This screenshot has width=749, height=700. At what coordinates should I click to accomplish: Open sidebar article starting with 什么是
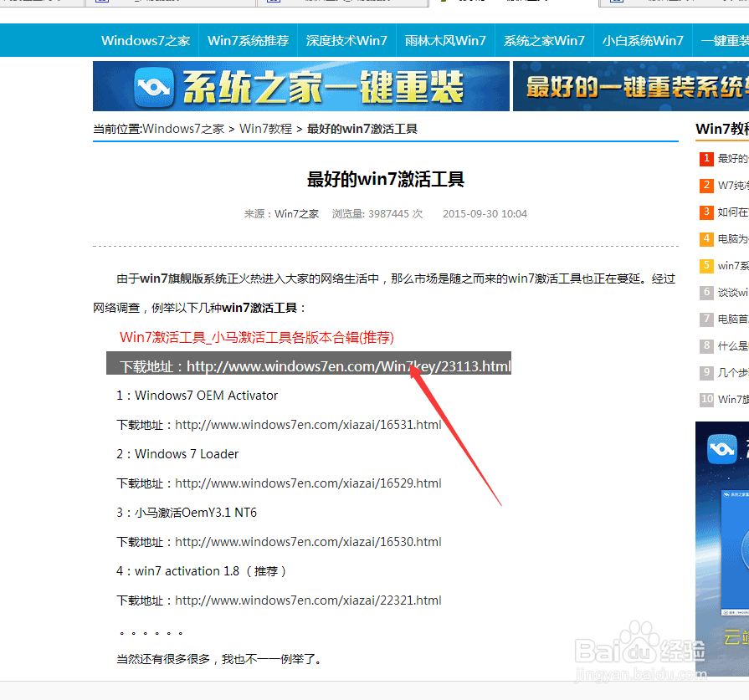(733, 345)
